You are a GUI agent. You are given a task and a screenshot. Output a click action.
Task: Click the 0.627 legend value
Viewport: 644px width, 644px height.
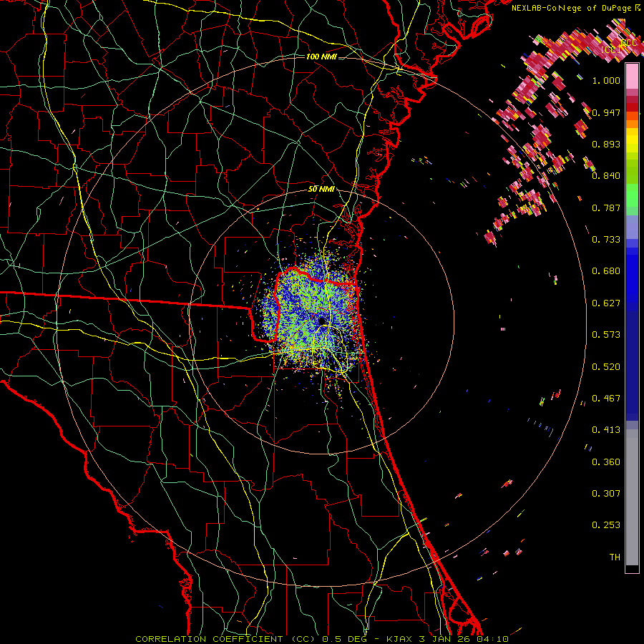click(606, 303)
